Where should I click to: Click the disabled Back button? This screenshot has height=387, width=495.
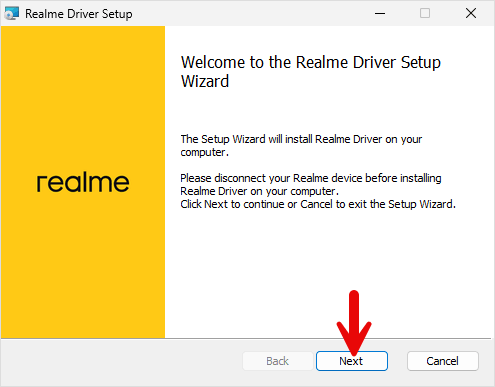pos(278,361)
